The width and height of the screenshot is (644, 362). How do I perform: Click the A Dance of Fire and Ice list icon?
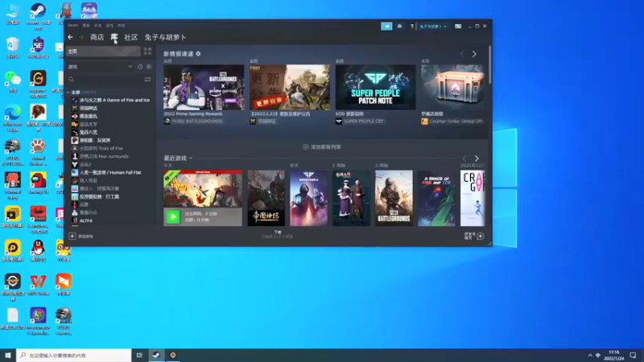[75, 100]
